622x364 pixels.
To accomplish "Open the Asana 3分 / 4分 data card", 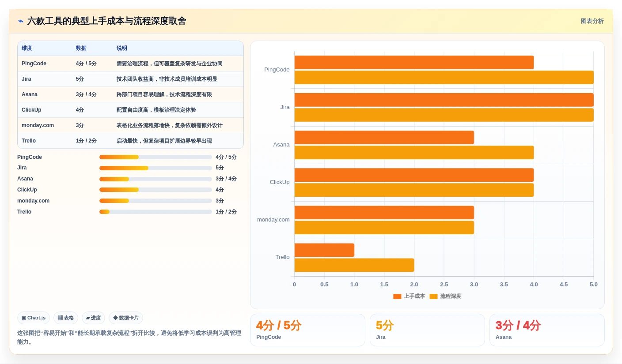I will tap(547, 330).
